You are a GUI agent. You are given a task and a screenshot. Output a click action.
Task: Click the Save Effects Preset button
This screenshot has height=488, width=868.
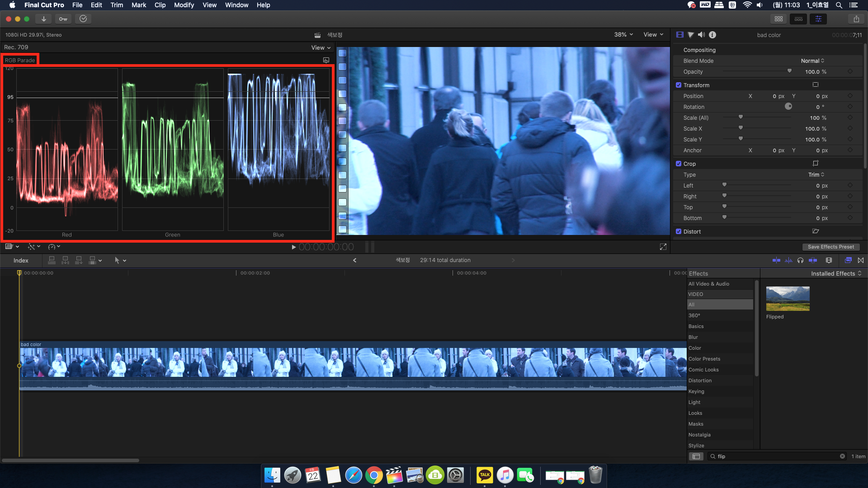click(x=830, y=247)
